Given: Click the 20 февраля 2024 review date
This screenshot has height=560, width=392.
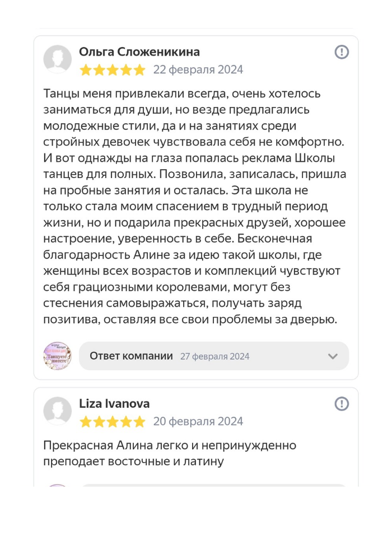Looking at the screenshot, I should pyautogui.click(x=198, y=422).
